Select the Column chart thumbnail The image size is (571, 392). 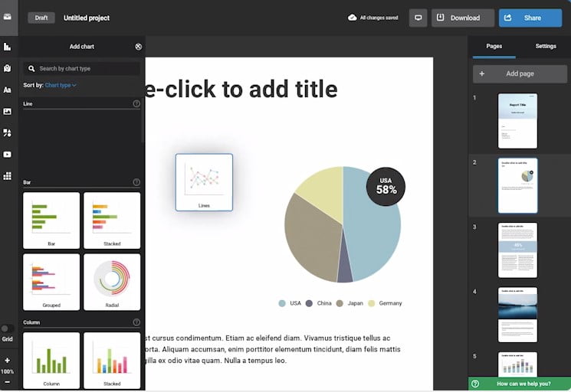[x=51, y=361]
